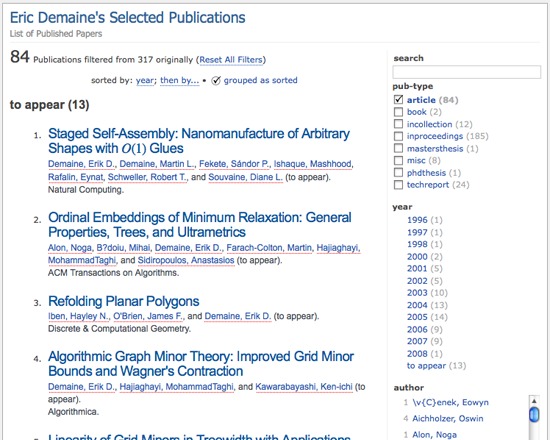The width and height of the screenshot is (550, 440).
Task: Filter by year 1996
Action: click(x=417, y=220)
